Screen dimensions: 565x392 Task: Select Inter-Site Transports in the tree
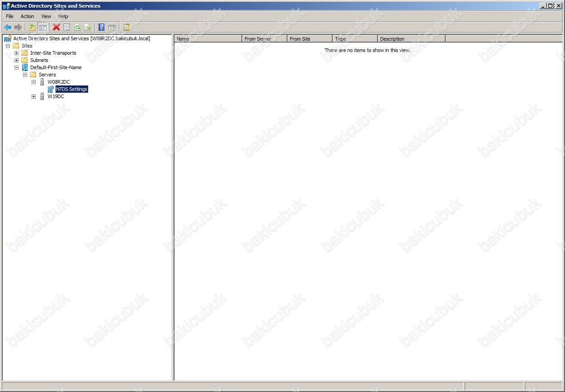coord(53,53)
